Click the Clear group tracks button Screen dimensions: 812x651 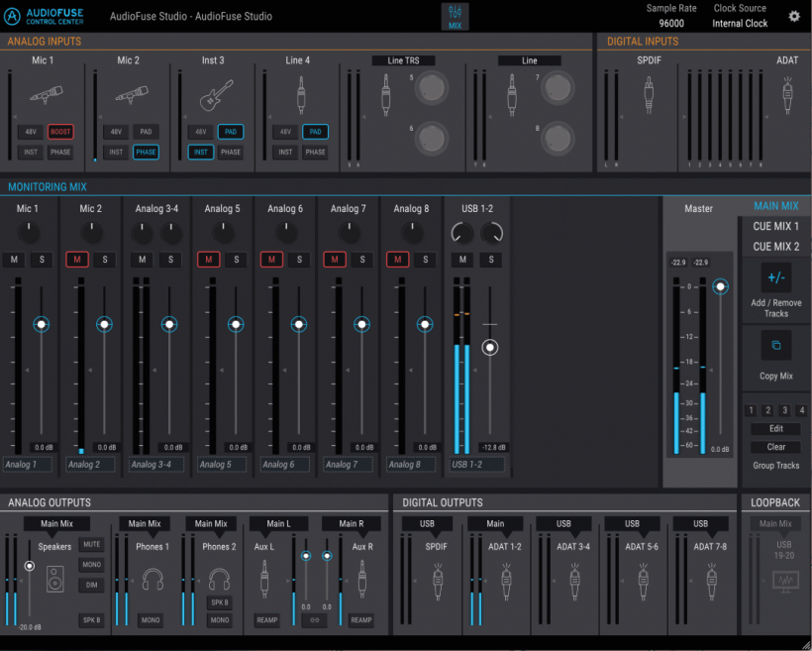tap(775, 447)
